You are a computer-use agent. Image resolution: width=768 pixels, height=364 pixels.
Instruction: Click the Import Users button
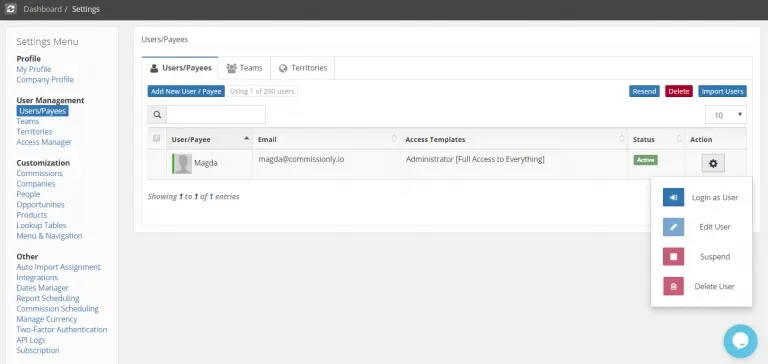coord(722,91)
